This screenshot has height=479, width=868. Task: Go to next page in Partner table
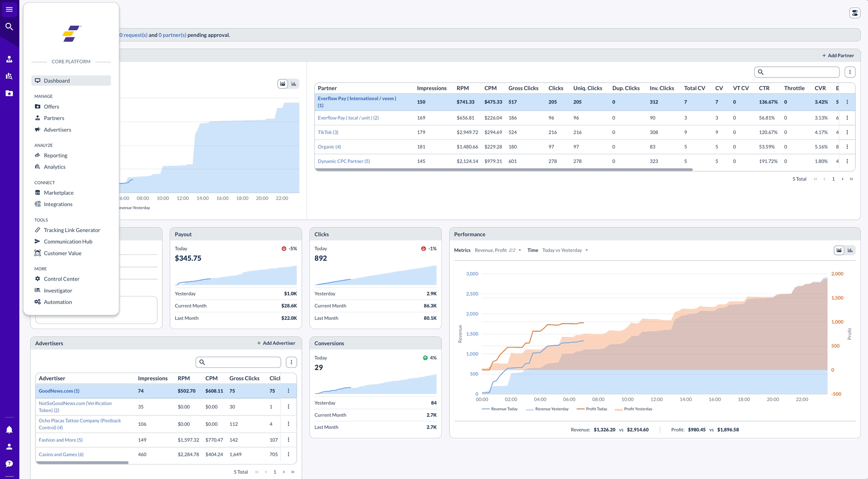(842, 179)
